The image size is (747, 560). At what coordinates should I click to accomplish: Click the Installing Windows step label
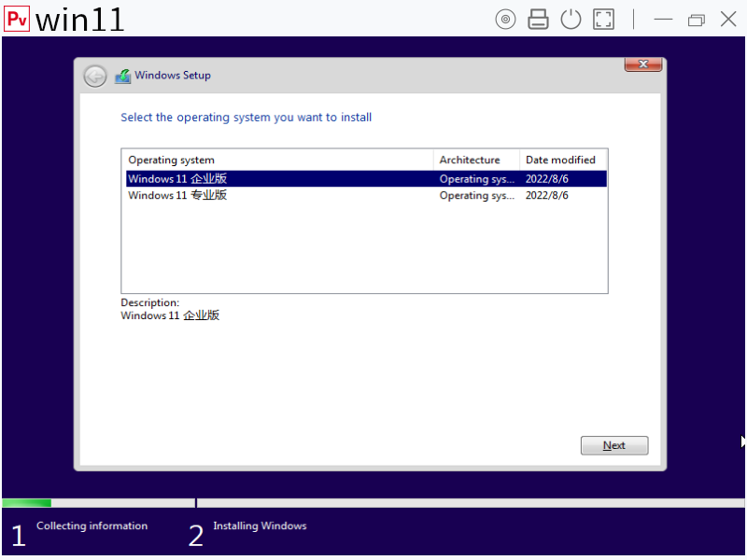click(260, 525)
